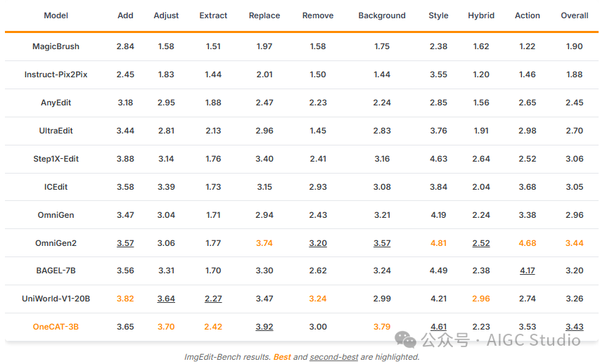
Task: Click the Remove column header
Action: click(x=318, y=15)
